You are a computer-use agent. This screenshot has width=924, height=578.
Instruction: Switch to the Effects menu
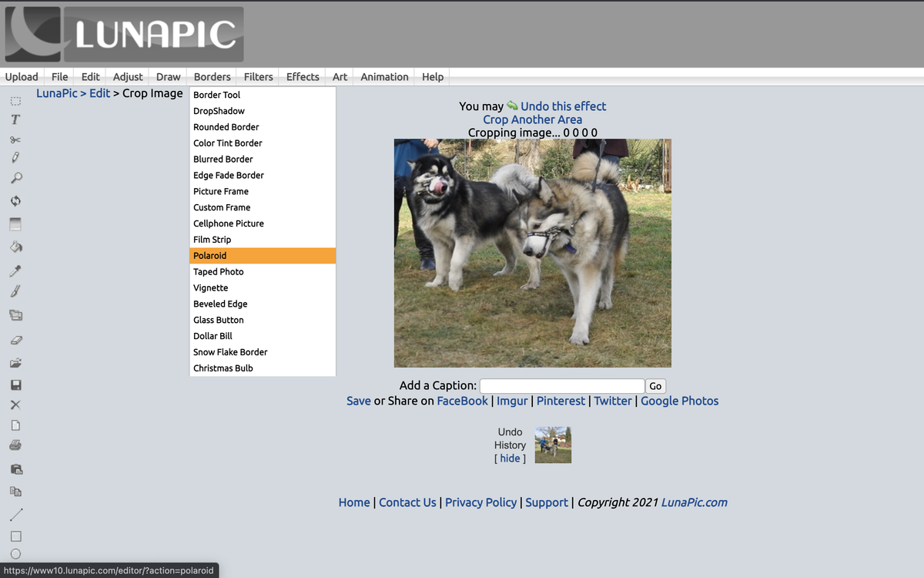302,76
